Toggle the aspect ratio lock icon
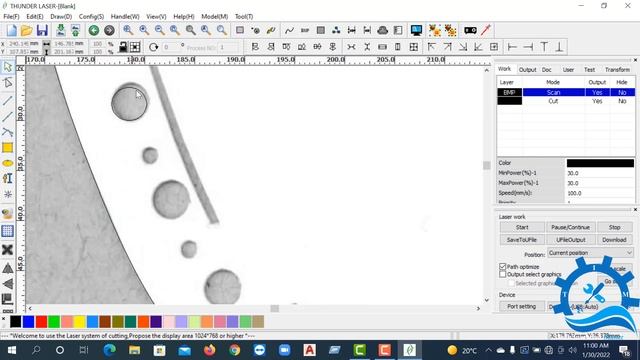Screen dimensions: 640x360 [122, 47]
